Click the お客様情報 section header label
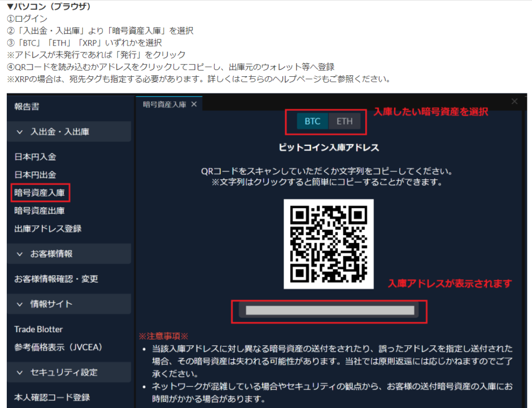This screenshot has width=532, height=408. click(51, 254)
